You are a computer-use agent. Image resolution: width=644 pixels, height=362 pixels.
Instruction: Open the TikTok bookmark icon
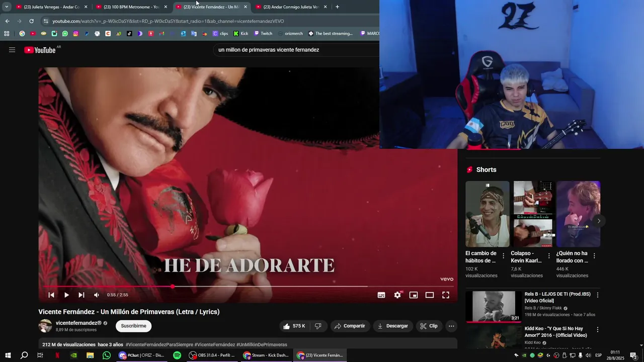[x=129, y=34]
